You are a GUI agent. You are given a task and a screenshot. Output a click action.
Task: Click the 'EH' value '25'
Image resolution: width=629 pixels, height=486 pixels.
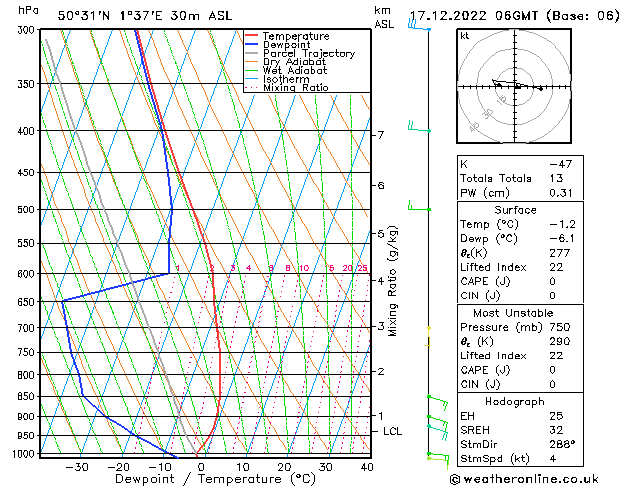[x=556, y=416]
